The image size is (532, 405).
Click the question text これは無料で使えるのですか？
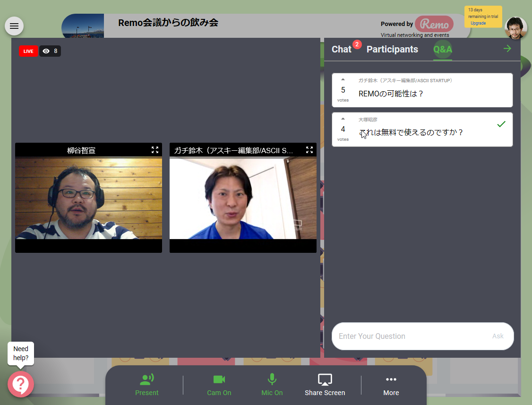click(x=411, y=132)
